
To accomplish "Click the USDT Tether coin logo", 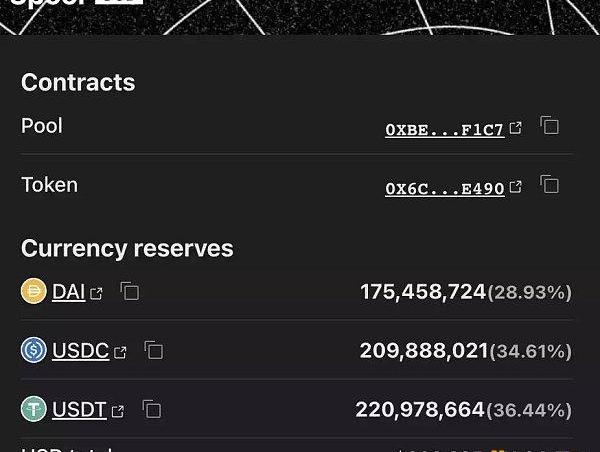I will [x=34, y=409].
